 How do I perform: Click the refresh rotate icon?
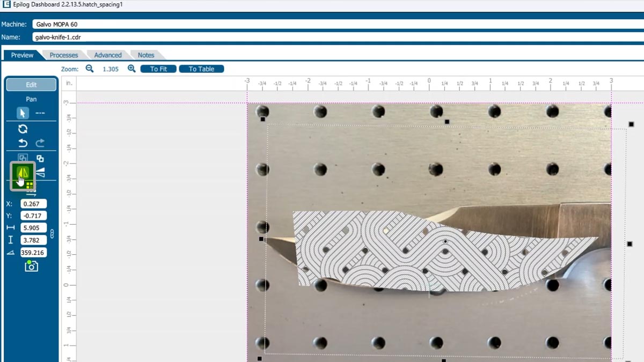[23, 129]
